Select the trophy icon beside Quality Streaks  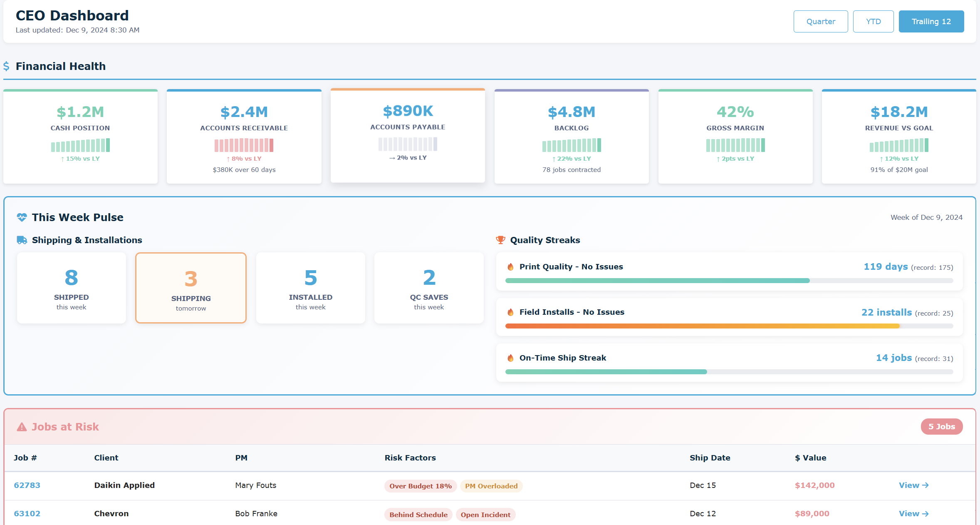pos(500,240)
